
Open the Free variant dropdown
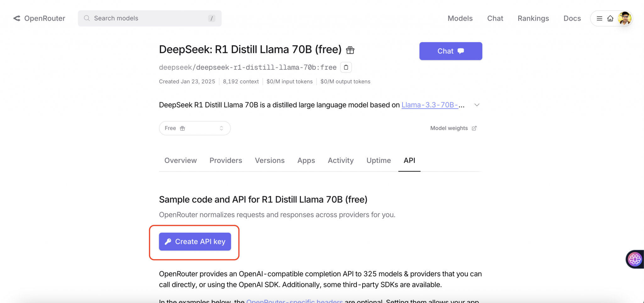195,128
